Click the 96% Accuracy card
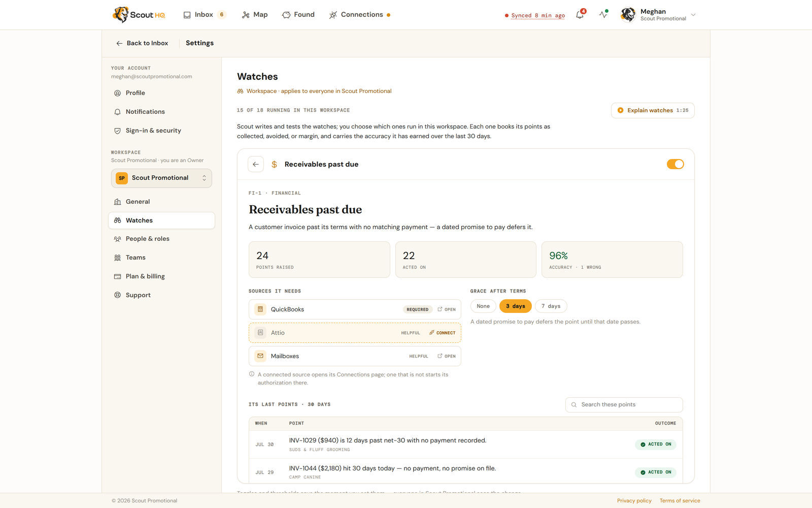The width and height of the screenshot is (812, 508). (x=612, y=260)
